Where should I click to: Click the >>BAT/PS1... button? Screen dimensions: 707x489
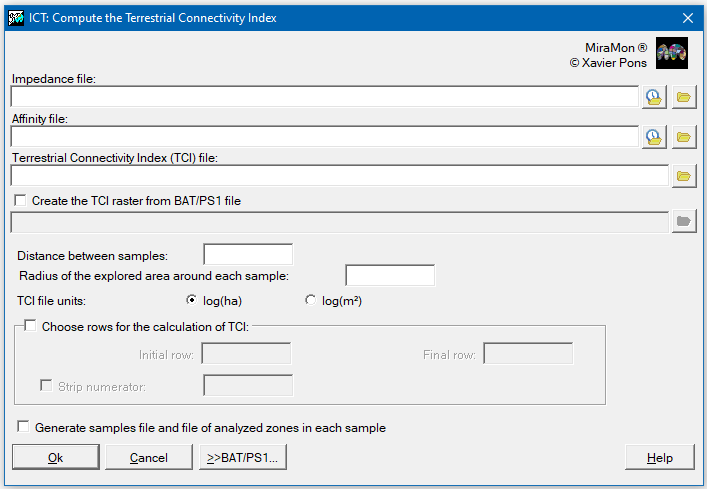243,457
